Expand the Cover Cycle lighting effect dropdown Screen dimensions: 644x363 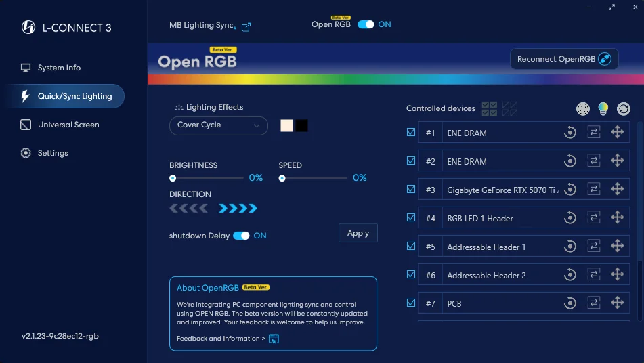click(x=219, y=125)
